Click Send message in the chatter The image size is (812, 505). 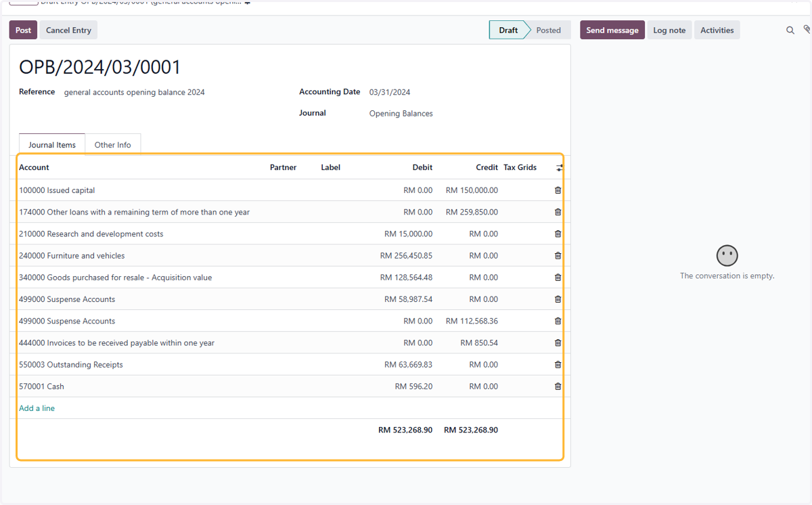pos(612,30)
